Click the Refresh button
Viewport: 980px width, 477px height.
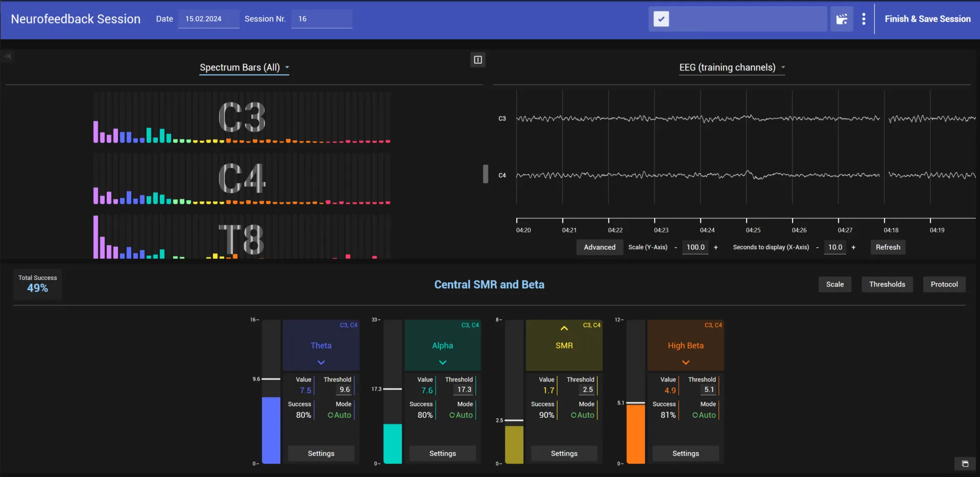(888, 247)
